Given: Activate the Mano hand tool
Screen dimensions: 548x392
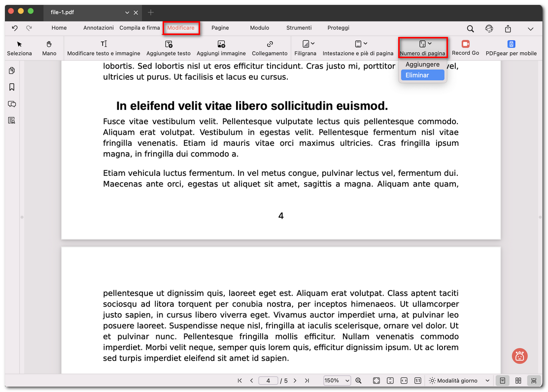Looking at the screenshot, I should click(49, 48).
